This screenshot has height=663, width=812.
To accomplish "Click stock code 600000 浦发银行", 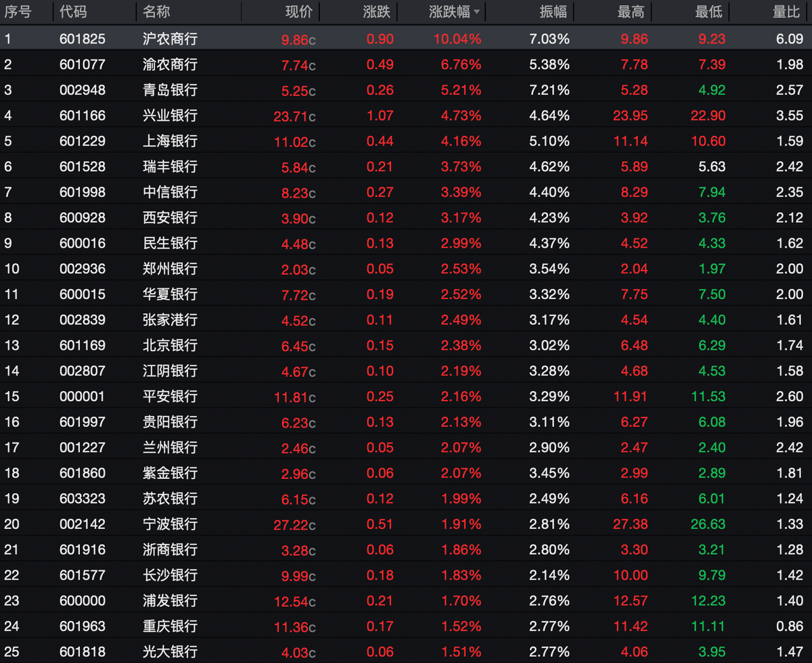I will click(x=83, y=601).
